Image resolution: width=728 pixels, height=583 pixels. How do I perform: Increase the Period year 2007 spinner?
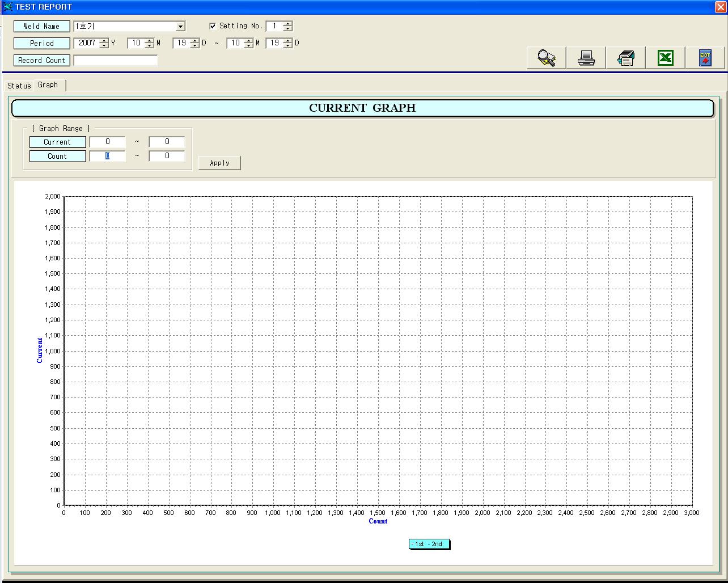point(103,41)
